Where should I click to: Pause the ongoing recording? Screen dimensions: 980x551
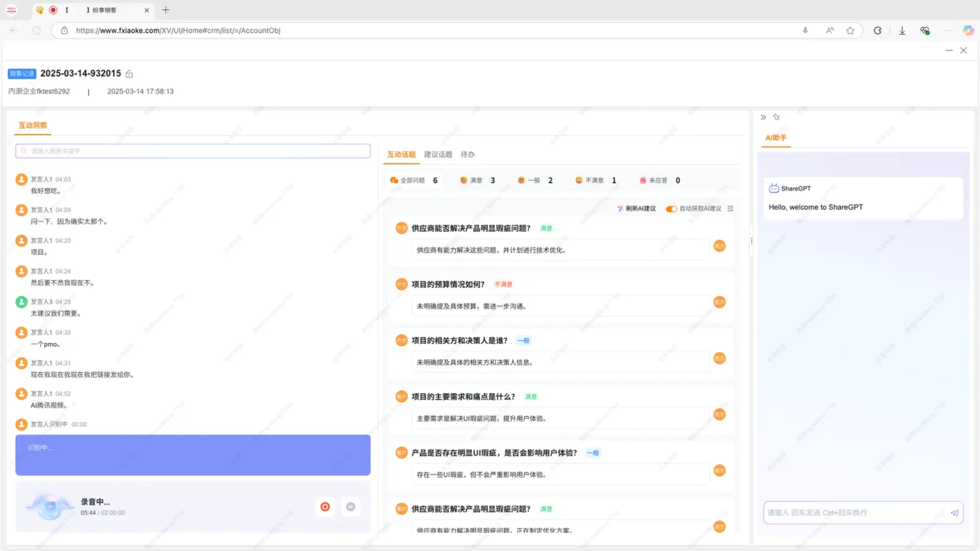coord(351,507)
